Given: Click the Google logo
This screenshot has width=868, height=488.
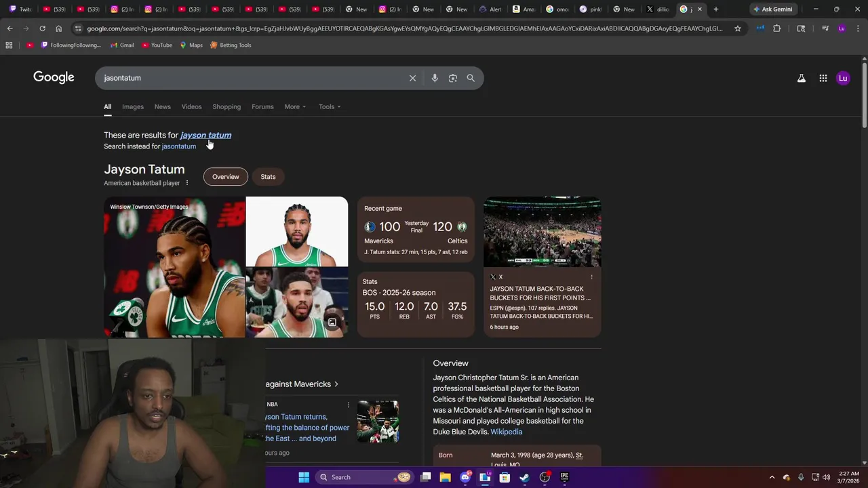Looking at the screenshot, I should pos(54,77).
